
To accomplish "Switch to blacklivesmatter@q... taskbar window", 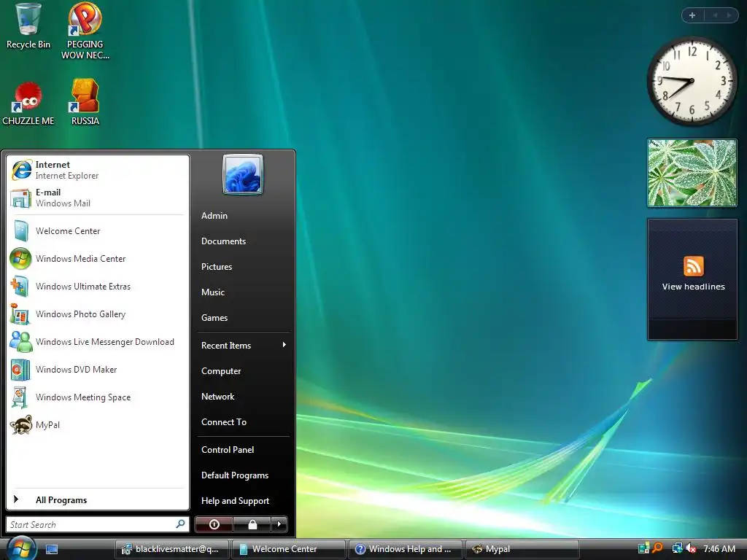I will (172, 549).
